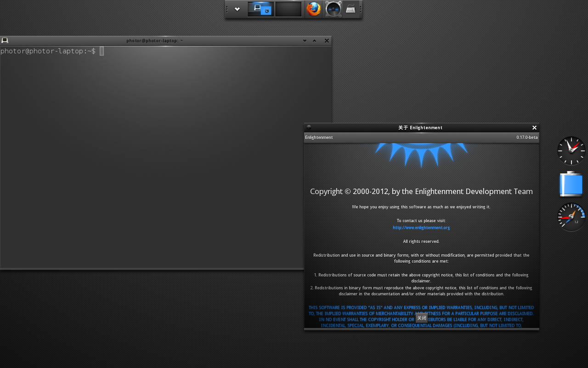Image resolution: width=588 pixels, height=368 pixels.
Task: Open the http://www.enlightenment.org link
Action: click(421, 228)
